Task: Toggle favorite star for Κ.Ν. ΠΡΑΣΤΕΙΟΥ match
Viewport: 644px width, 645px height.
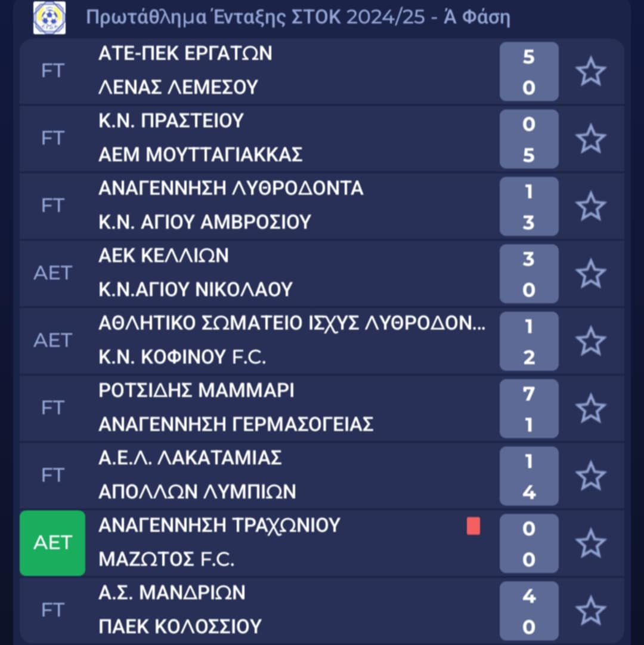Action: coord(590,139)
